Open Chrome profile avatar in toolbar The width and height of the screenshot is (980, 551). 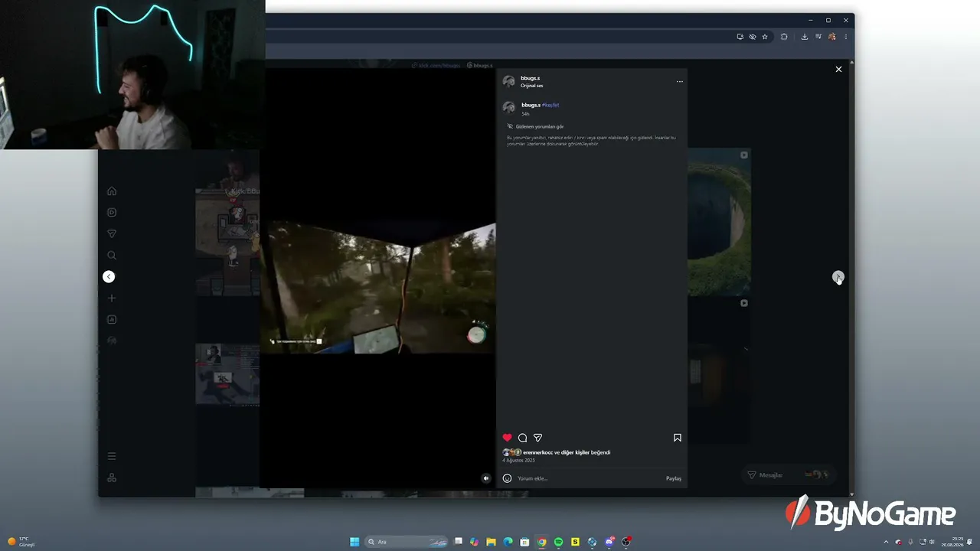[832, 37]
